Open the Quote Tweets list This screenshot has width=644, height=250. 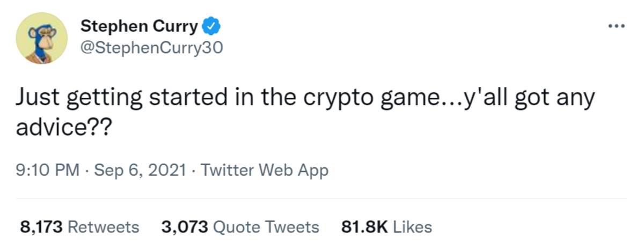click(266, 227)
